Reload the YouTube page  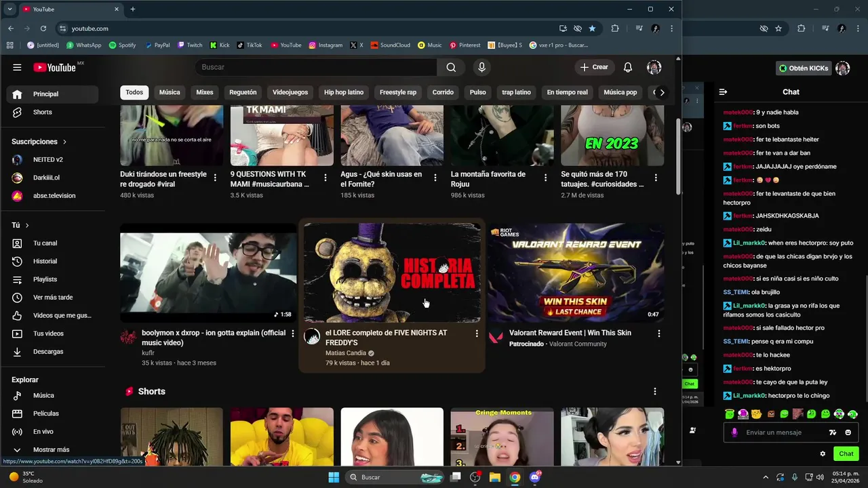tap(43, 28)
